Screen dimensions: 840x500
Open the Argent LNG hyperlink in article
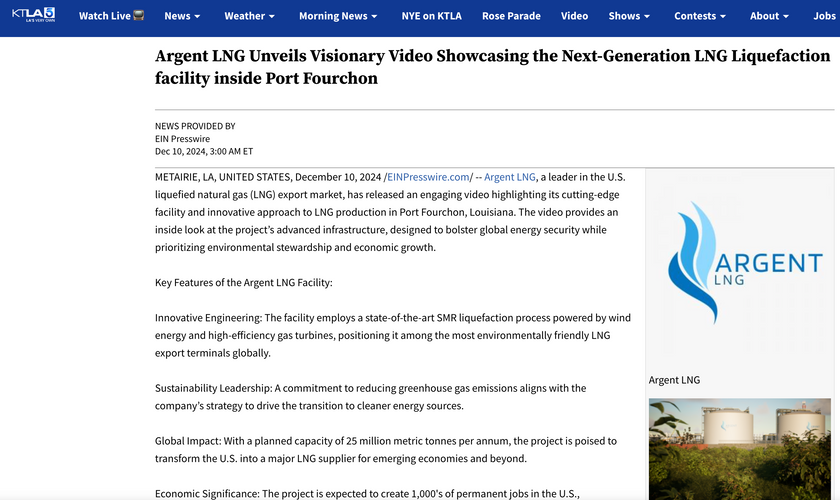pos(510,177)
